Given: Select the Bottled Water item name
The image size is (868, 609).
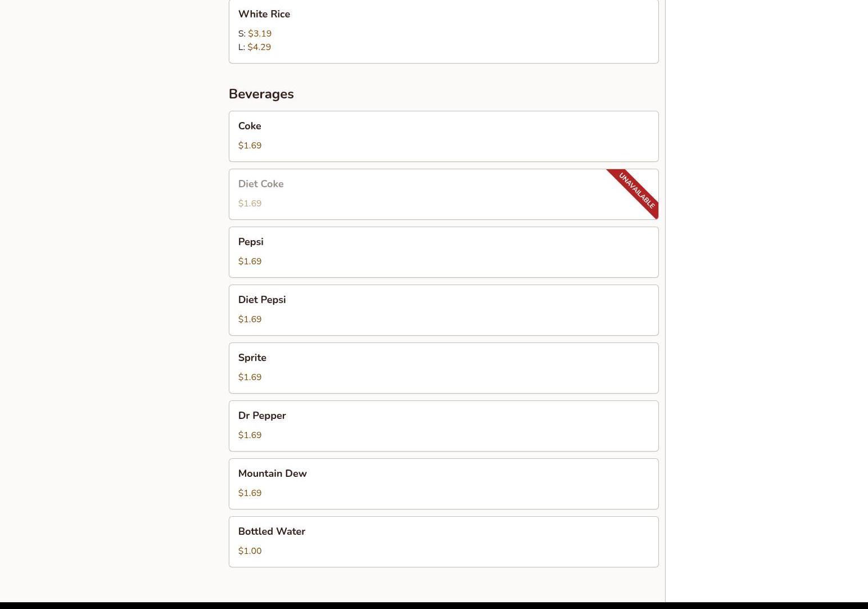Looking at the screenshot, I should pos(272,531).
